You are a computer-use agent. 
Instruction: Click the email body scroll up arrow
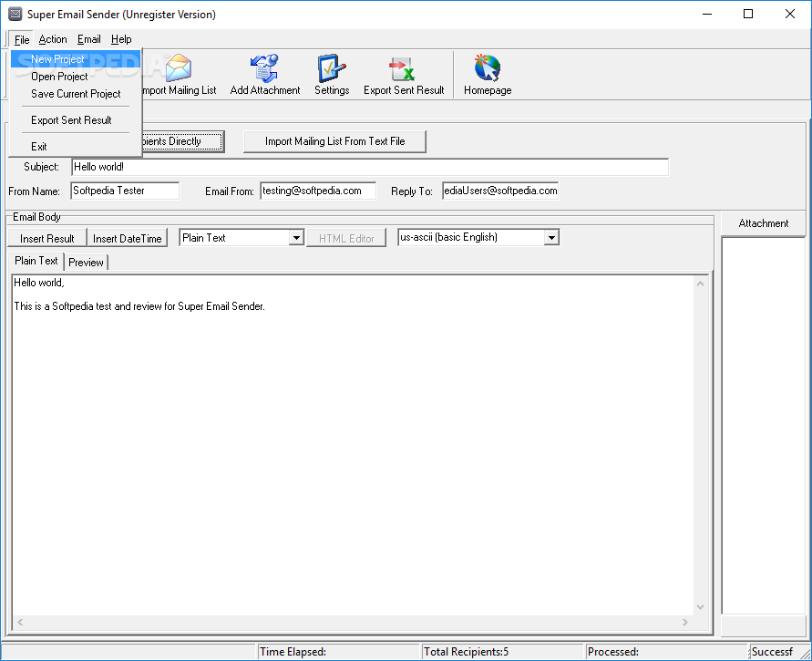point(700,284)
